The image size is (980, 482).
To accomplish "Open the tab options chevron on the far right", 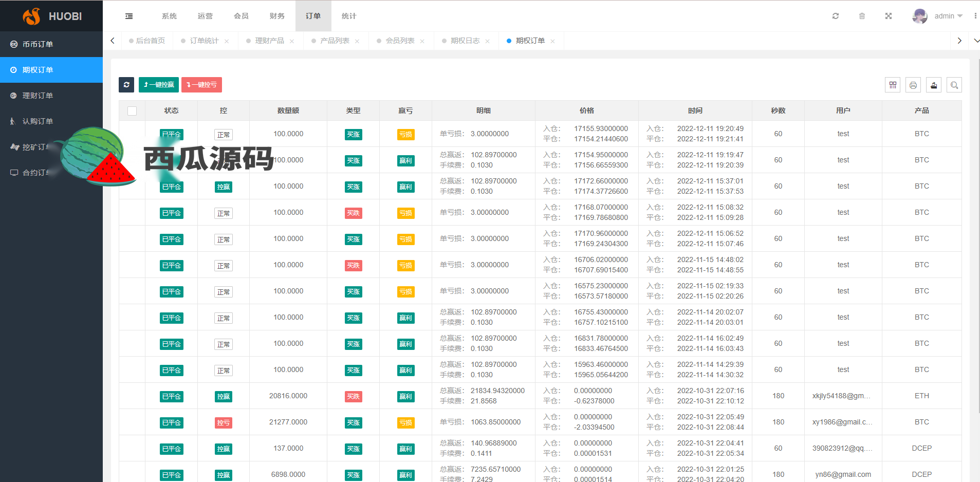I will (976, 41).
